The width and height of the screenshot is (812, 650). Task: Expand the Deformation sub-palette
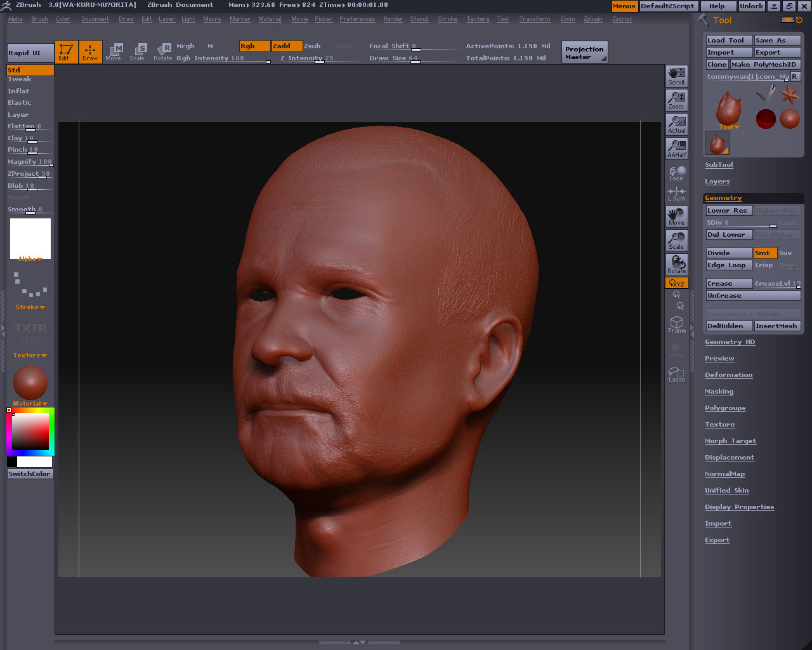point(728,375)
